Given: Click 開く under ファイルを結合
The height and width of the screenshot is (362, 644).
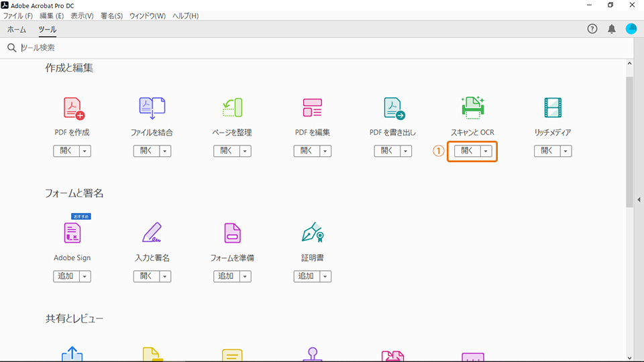Looking at the screenshot, I should click(x=147, y=151).
